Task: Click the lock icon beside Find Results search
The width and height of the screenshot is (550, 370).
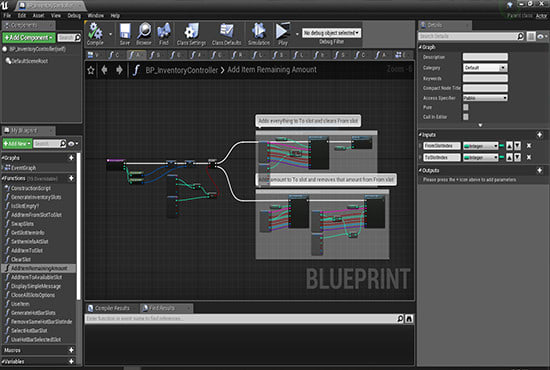Action: tap(409, 318)
